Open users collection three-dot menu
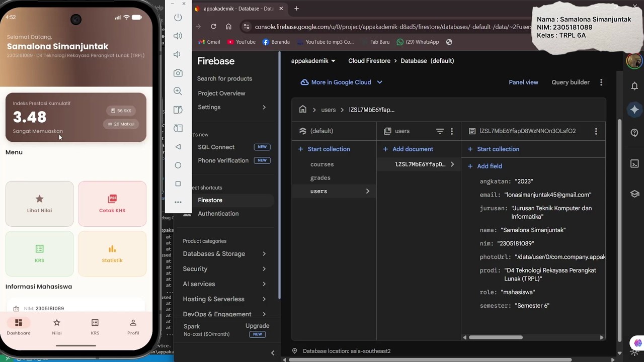Screen dimensions: 644x362 pos(452,131)
